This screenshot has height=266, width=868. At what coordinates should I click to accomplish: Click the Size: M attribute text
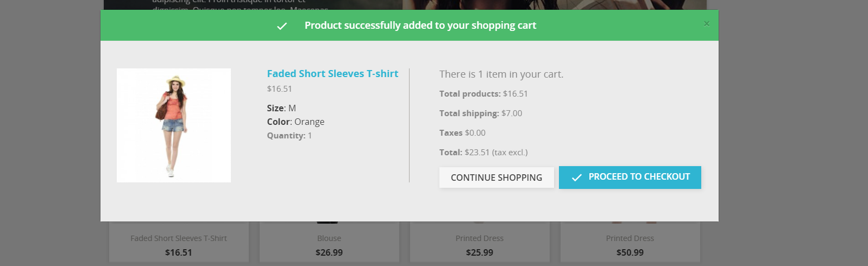point(281,108)
